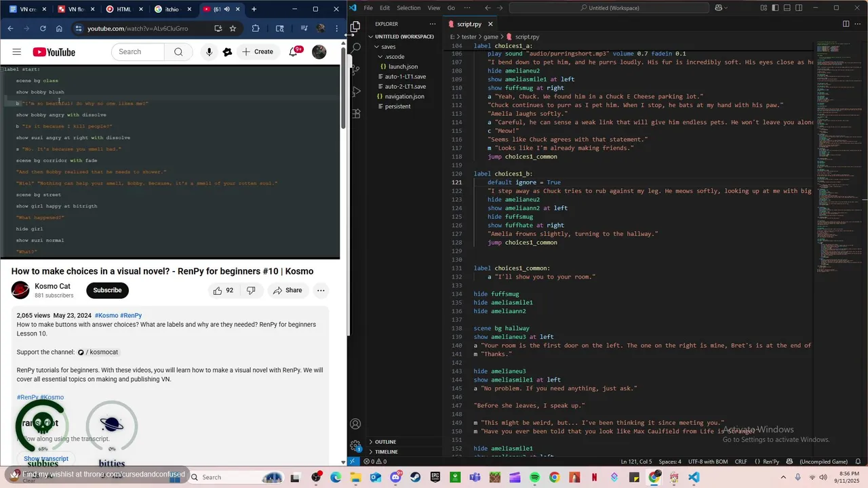Click YouTube Search input field
Screen dimensions: 868x488
pyautogui.click(x=138, y=52)
